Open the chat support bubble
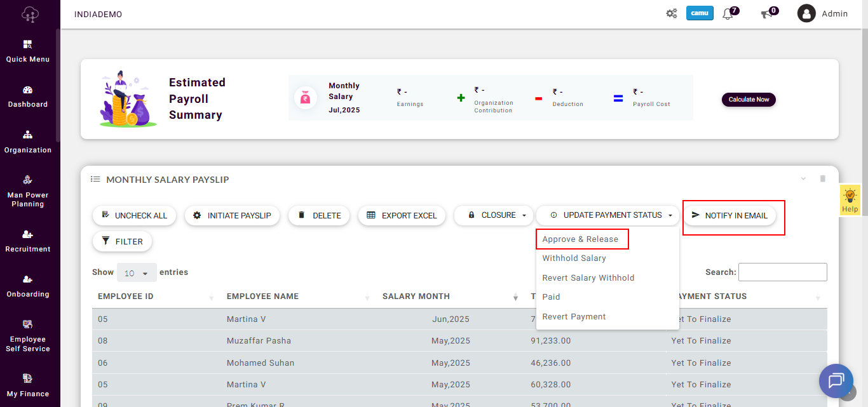The image size is (868, 407). pos(836,380)
